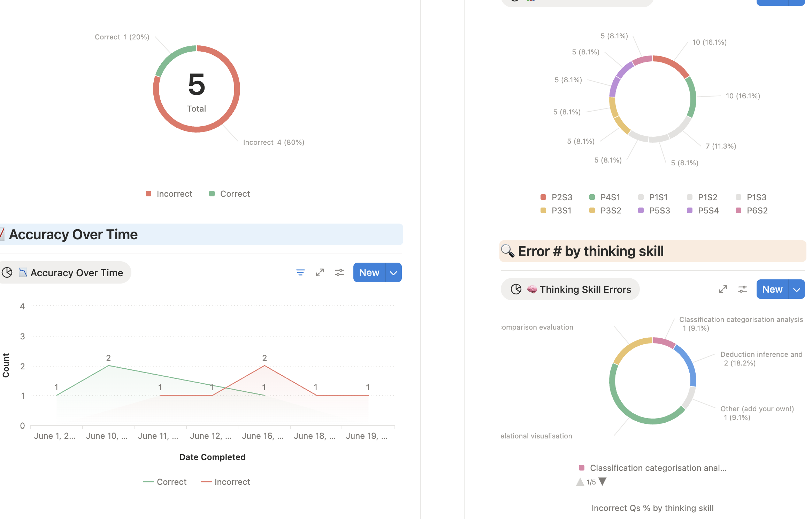Open the New dropdown arrow in Thinking Skill Errors

point(797,289)
